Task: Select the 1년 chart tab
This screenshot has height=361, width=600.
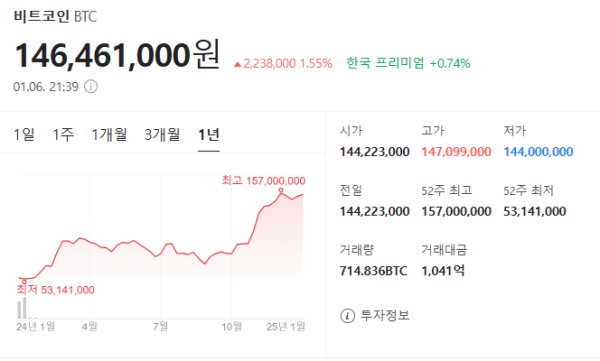Action: click(x=209, y=135)
